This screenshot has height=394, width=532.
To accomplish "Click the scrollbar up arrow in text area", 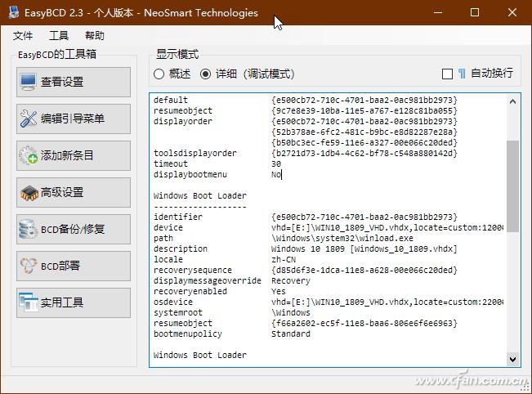I will (512, 101).
